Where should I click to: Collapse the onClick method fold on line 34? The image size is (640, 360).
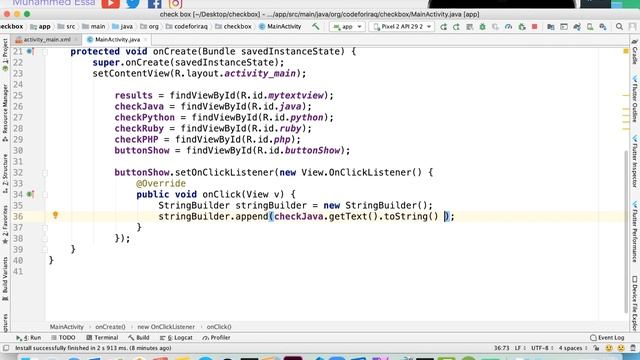[x=45, y=195]
